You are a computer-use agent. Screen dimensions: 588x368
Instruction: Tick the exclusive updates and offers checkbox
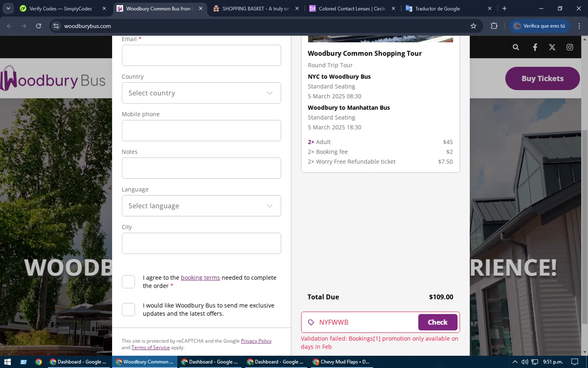(x=128, y=310)
